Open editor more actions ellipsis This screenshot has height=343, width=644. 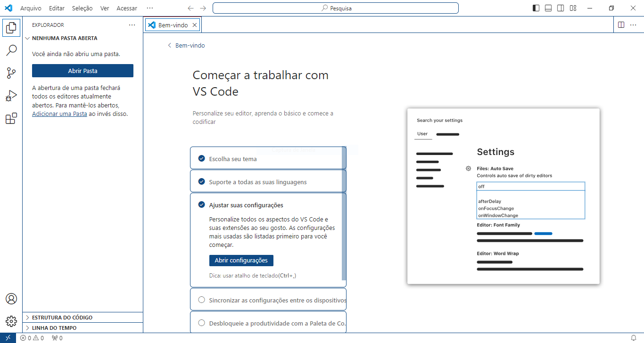(x=634, y=25)
